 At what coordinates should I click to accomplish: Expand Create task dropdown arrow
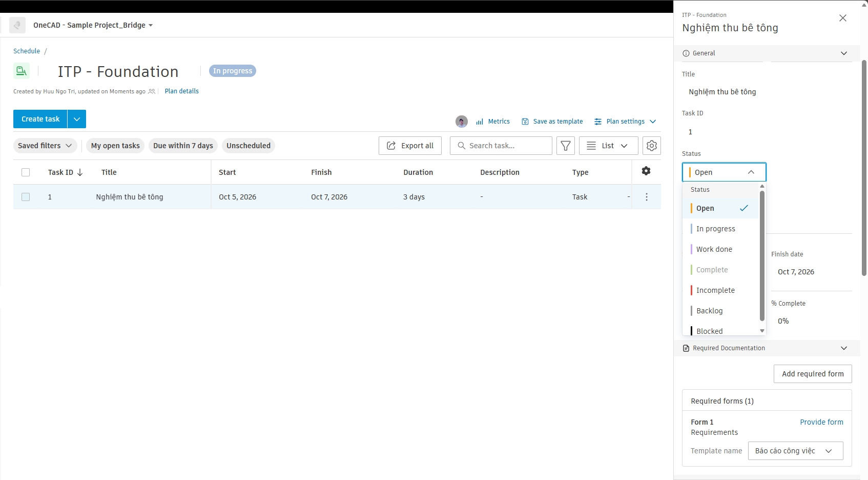77,119
